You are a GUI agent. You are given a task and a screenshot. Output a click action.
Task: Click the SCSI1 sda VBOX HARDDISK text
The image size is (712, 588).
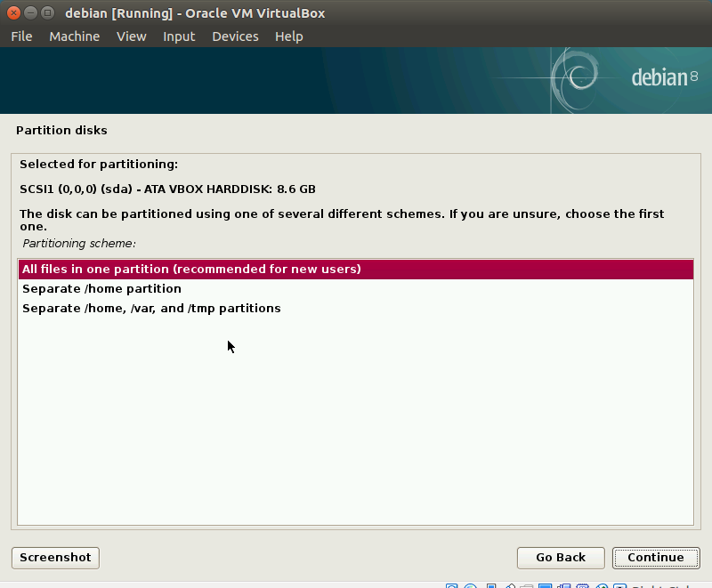(x=167, y=189)
